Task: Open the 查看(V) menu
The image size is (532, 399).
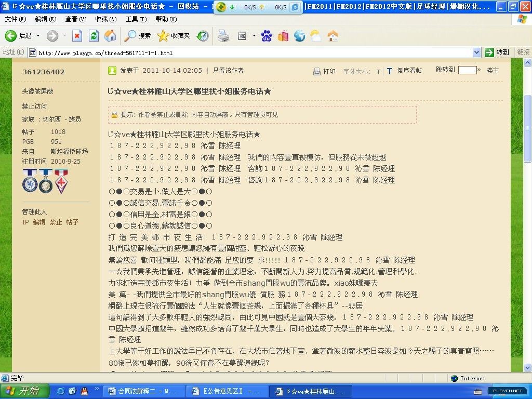Action: point(75,19)
